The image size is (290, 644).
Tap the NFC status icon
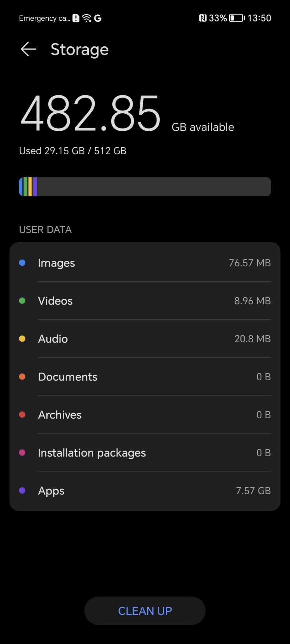tap(202, 18)
